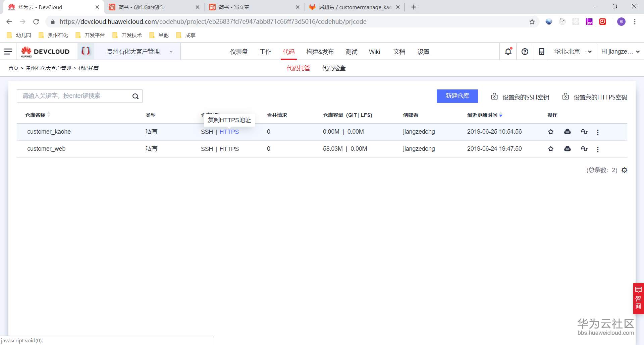The width and height of the screenshot is (644, 345).
Task: Switch to the customermanage_kao GitLab tab
Action: pos(355,7)
